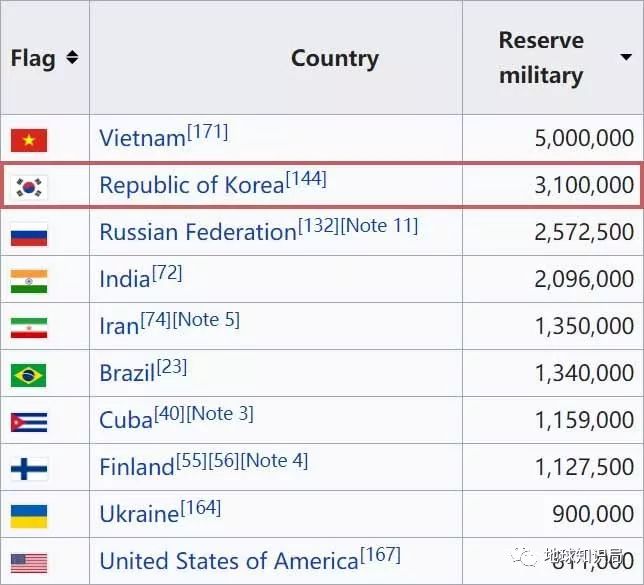This screenshot has height=585, width=644.
Task: Open citation 171 next to Vietnam
Action: [x=208, y=131]
